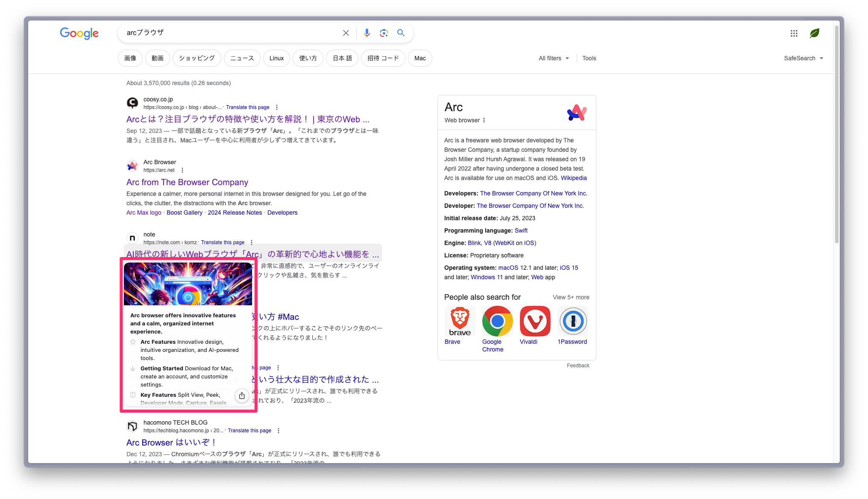Select the 1Password icon
The image size is (868, 499).
point(573,321)
